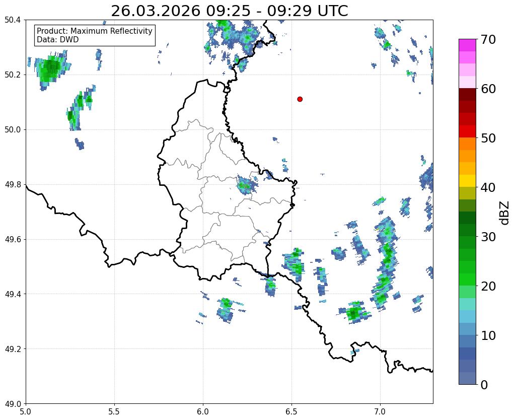The height and width of the screenshot is (420, 515).
Task: Click the timestamp title '26.03.2026 09:25 - 09:29 UTC'
Action: click(x=229, y=11)
